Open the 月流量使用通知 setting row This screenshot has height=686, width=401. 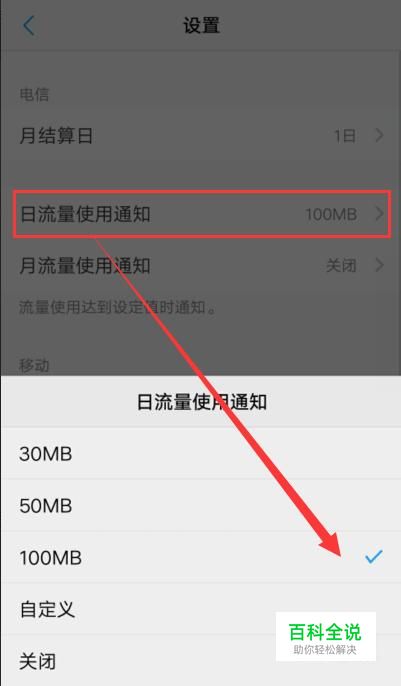click(x=200, y=265)
